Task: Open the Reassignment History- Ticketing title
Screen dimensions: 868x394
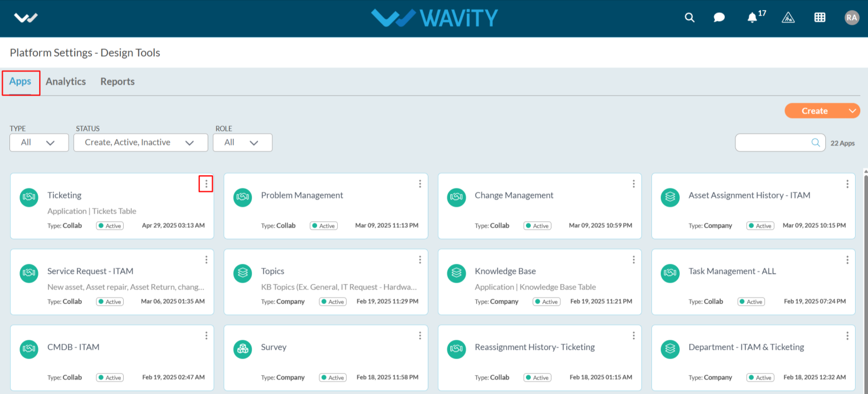Action: tap(534, 347)
